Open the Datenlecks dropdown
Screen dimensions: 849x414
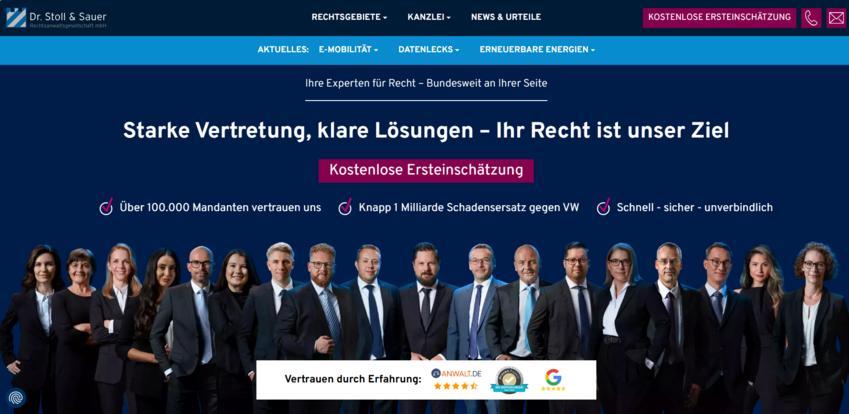coord(428,49)
